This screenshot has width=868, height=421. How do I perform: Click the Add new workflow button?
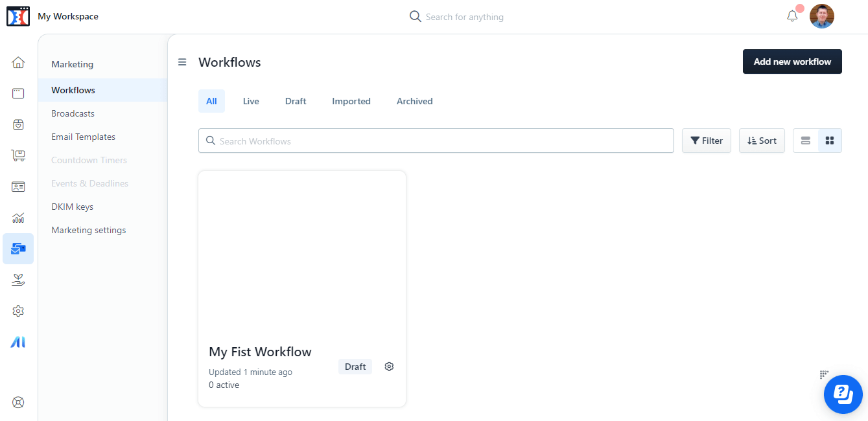coord(792,61)
